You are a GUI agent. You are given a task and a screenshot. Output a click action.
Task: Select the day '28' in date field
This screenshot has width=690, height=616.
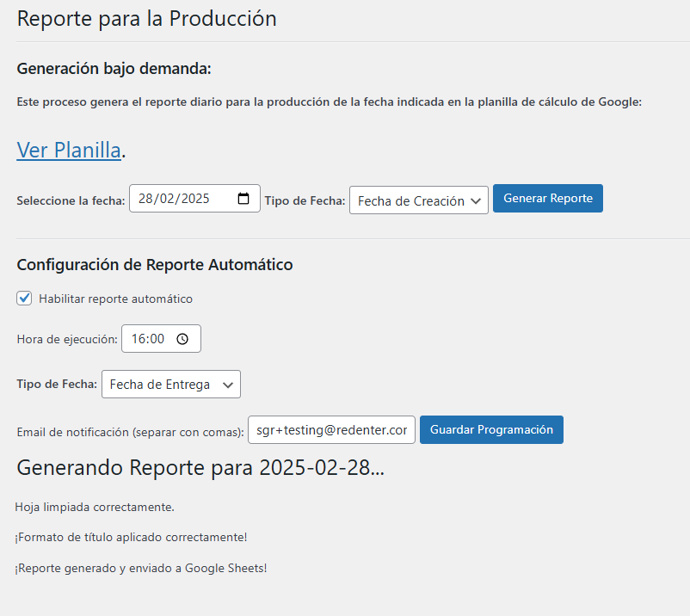point(145,199)
